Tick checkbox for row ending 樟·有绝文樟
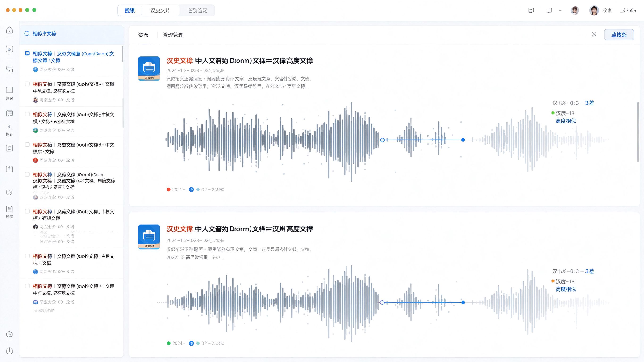The image size is (644, 362). pyautogui.click(x=28, y=211)
